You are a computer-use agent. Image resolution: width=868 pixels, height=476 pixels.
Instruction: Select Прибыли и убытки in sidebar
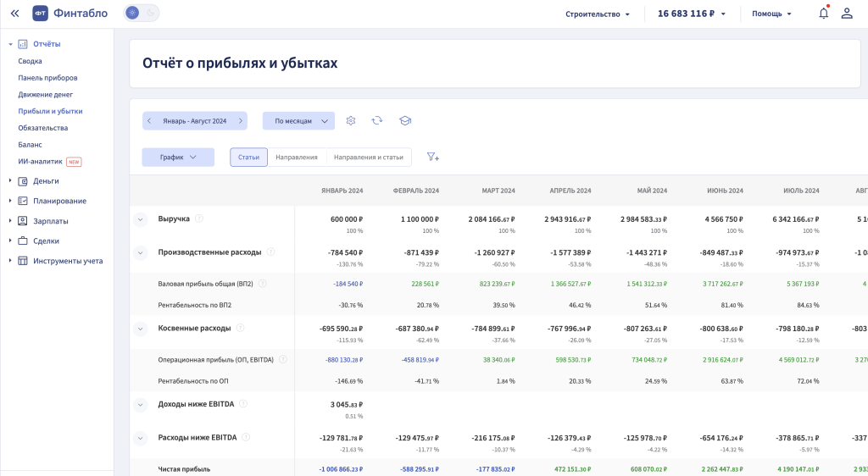pos(50,111)
